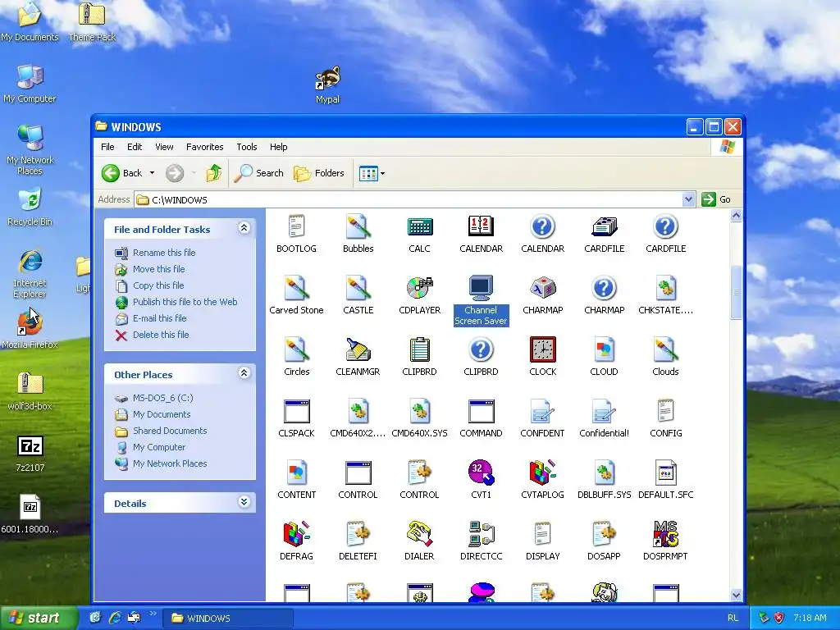Image resolution: width=840 pixels, height=630 pixels.
Task: Select 7z2107 desktop icon
Action: pos(30,453)
